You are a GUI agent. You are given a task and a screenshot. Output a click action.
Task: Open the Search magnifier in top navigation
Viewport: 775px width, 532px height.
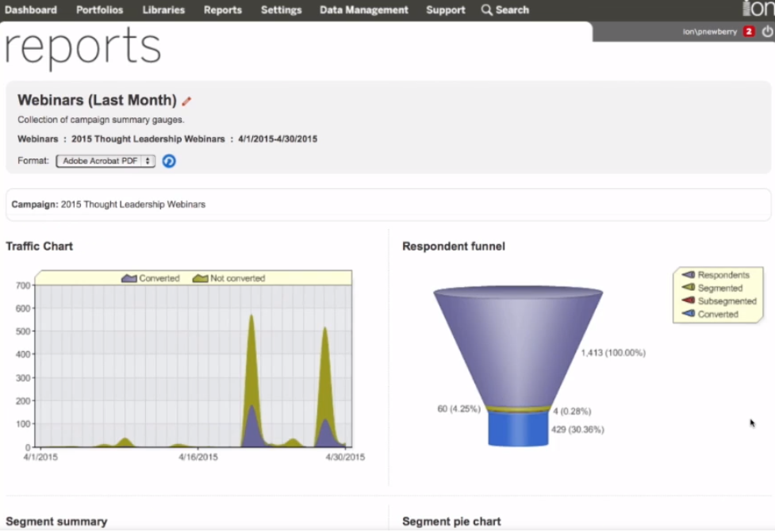click(x=485, y=10)
